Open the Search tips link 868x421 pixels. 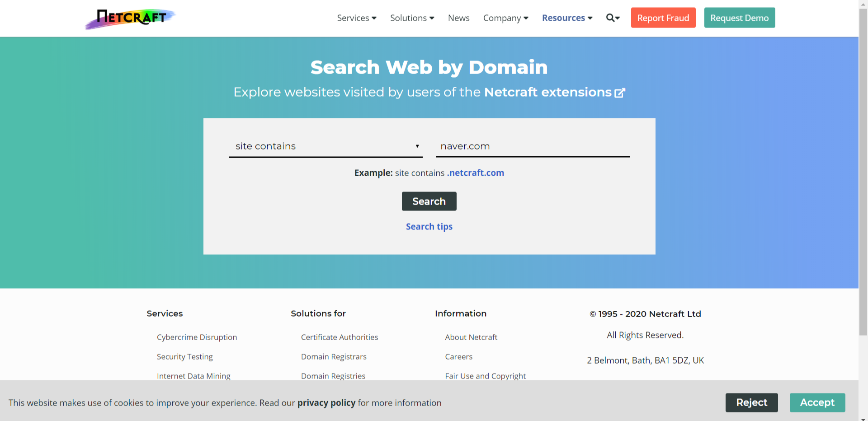tap(429, 227)
